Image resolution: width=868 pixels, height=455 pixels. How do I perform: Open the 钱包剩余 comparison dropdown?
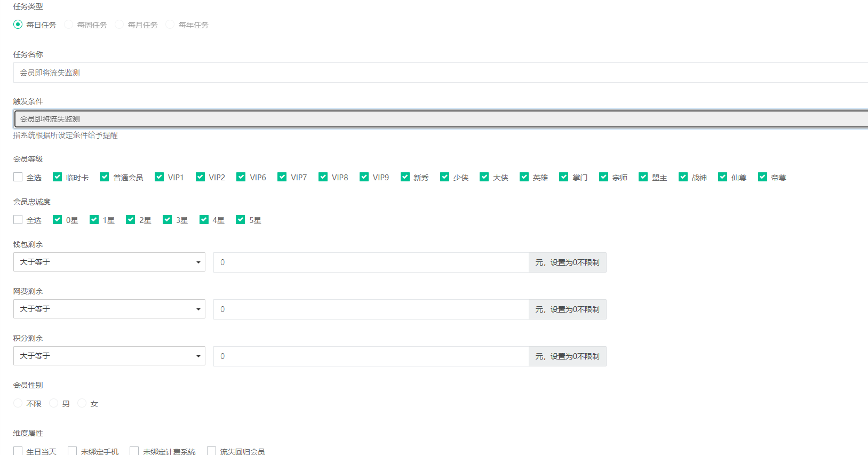(x=109, y=262)
